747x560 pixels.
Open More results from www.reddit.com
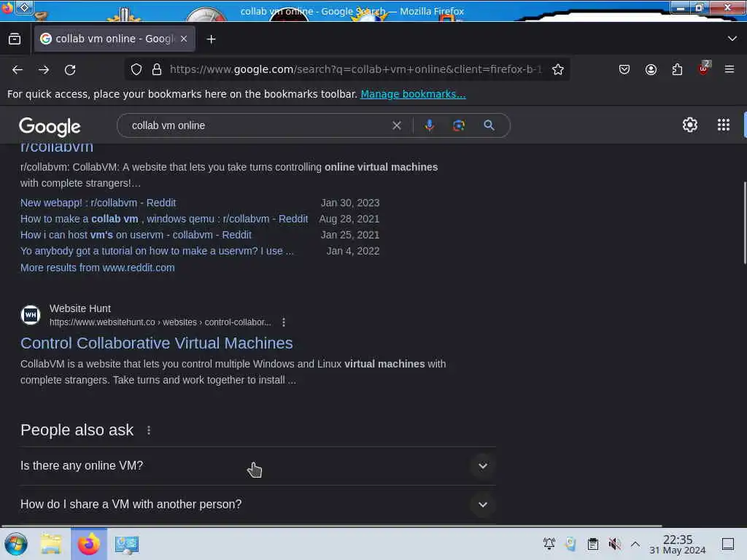point(98,268)
